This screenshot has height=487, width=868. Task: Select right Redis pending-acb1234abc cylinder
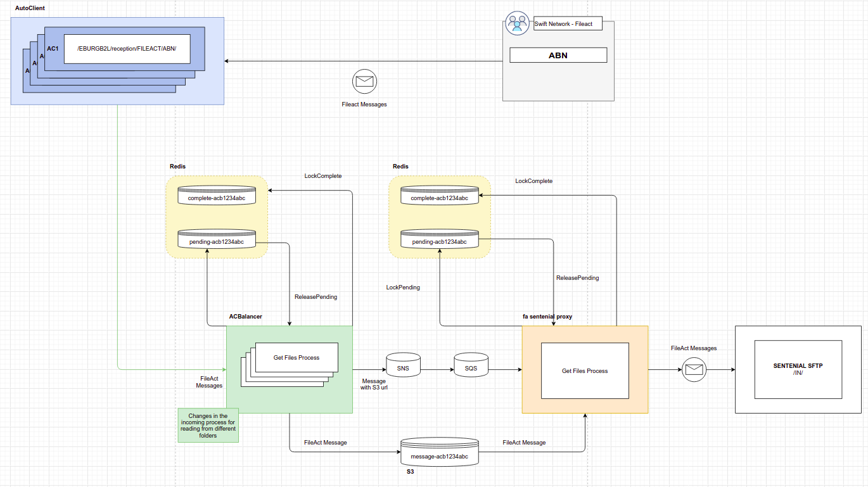[440, 239]
